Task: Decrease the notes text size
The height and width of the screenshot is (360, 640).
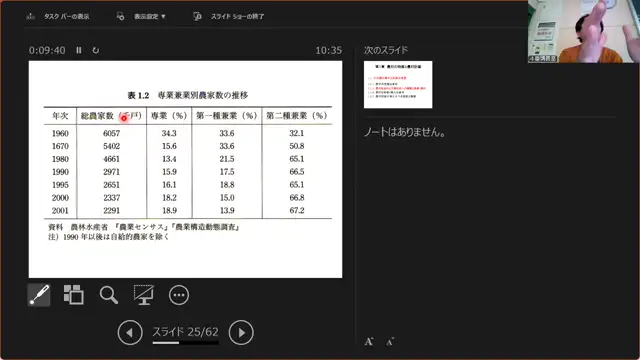Action: click(390, 342)
